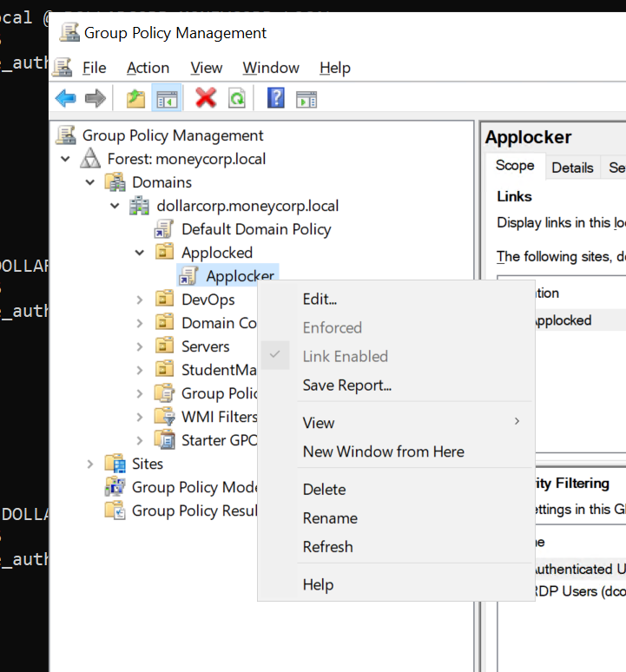Click the blue Back arrow toolbar icon
Image resolution: width=626 pixels, height=672 pixels.
(x=66, y=99)
